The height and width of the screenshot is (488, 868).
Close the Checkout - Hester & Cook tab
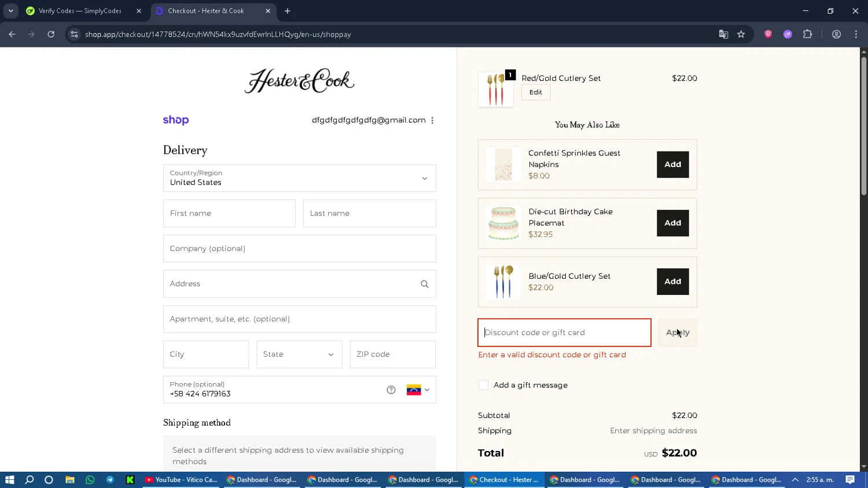click(x=268, y=11)
